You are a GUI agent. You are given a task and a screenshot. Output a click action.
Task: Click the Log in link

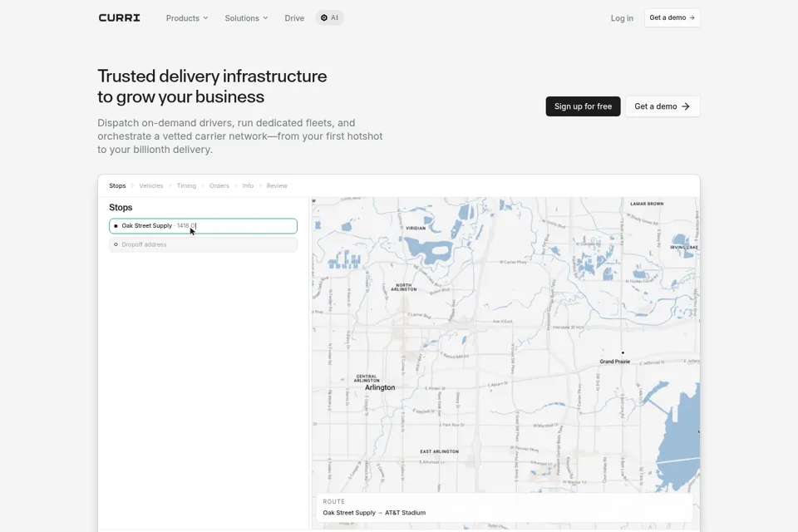click(622, 17)
